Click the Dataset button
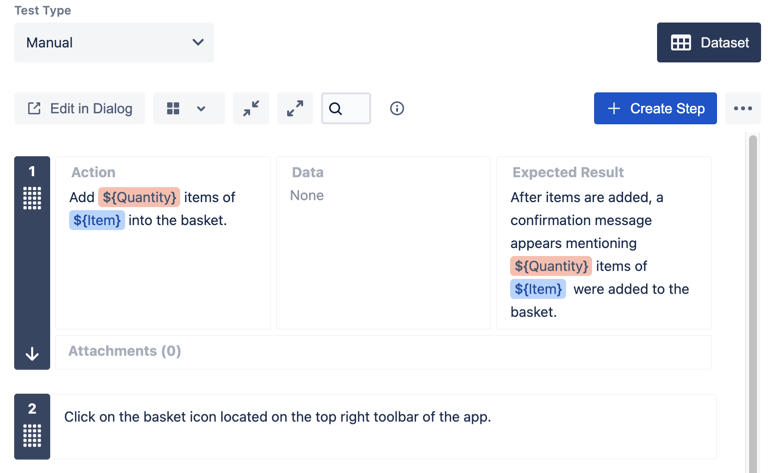Screen dimensions: 768x473 (x=709, y=43)
